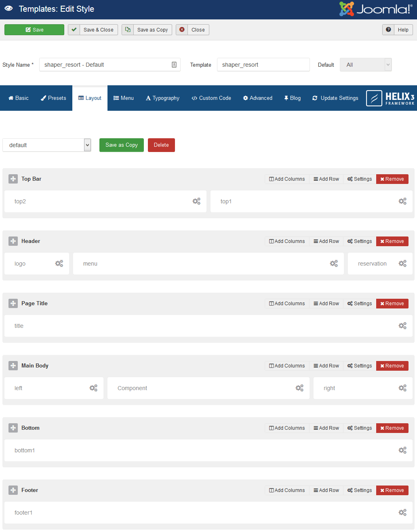417x532 pixels.
Task: Click the move handle of Header row
Action: point(13,241)
